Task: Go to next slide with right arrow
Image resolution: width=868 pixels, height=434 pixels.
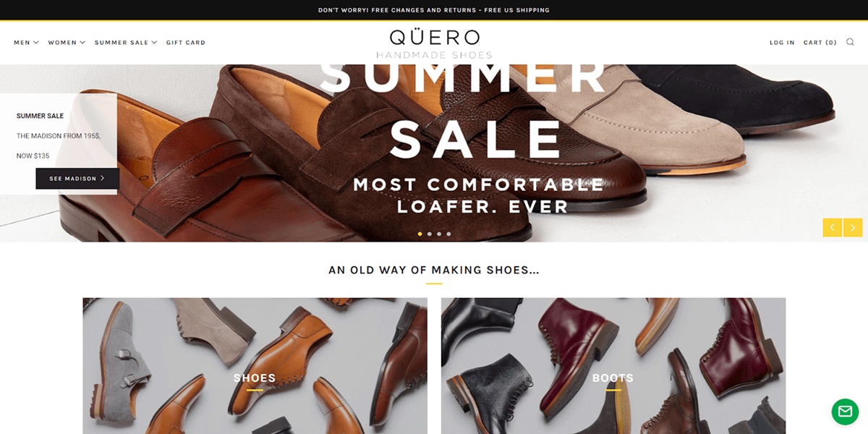Action: pos(853,228)
